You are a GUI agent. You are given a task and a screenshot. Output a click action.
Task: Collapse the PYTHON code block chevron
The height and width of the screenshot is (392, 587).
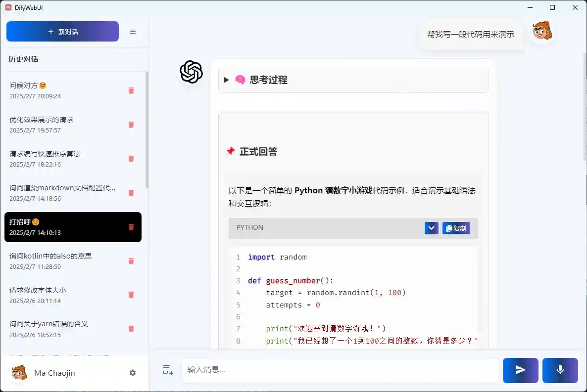(x=431, y=228)
